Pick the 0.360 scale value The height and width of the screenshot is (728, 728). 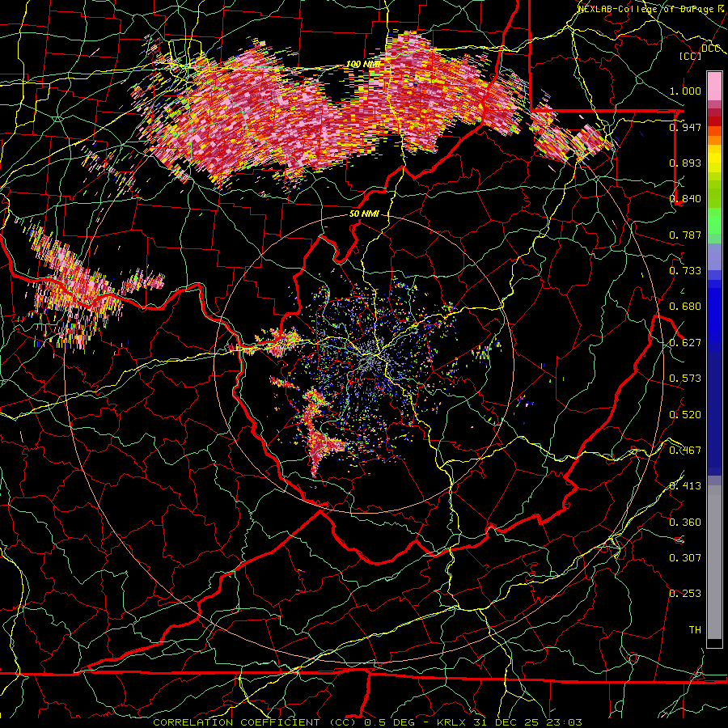(685, 523)
